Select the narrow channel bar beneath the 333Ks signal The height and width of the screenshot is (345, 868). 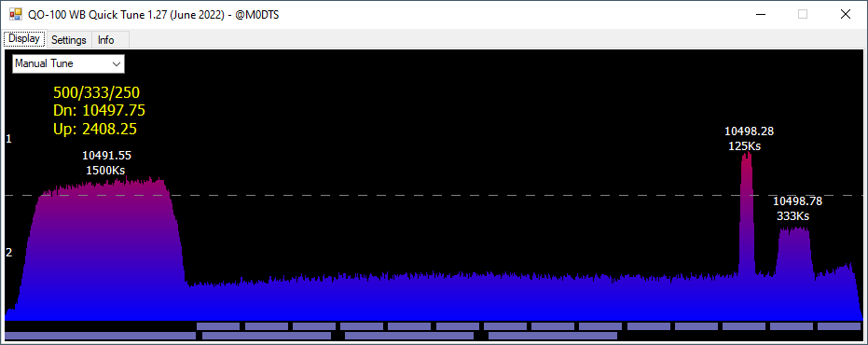(792, 326)
